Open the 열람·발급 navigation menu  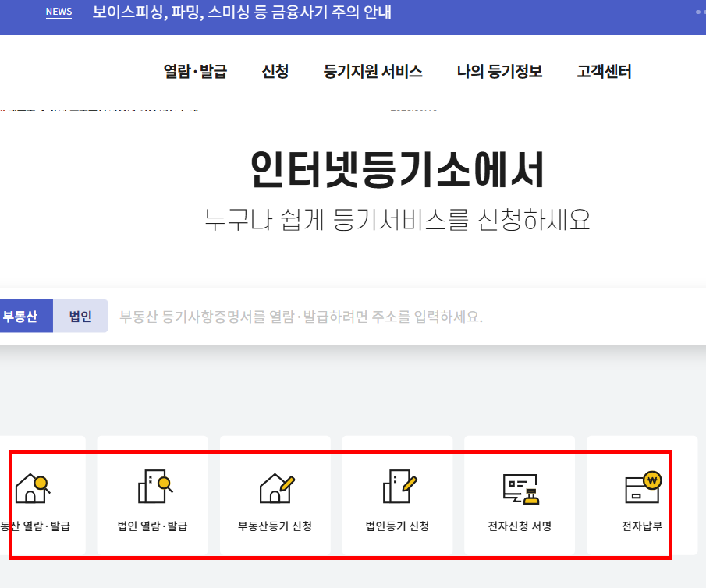tap(194, 70)
